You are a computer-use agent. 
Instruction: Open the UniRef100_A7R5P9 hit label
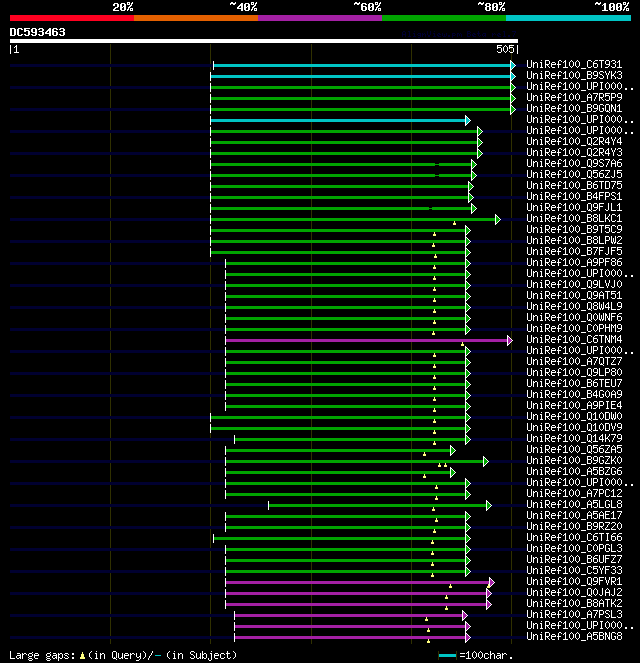pos(574,97)
